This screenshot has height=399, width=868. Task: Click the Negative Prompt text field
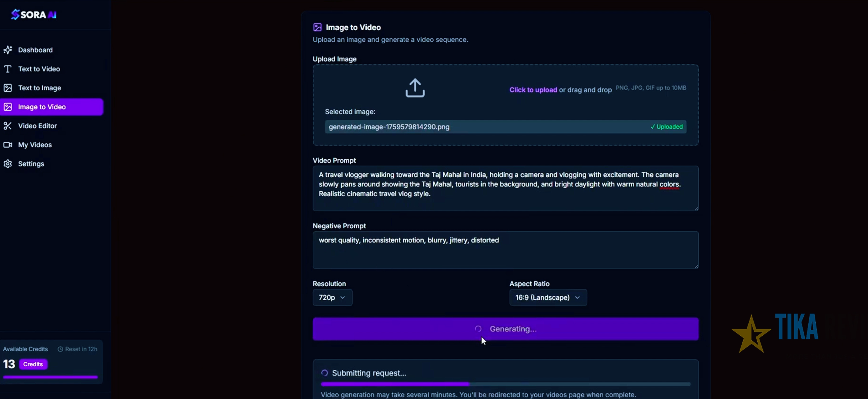point(505,250)
